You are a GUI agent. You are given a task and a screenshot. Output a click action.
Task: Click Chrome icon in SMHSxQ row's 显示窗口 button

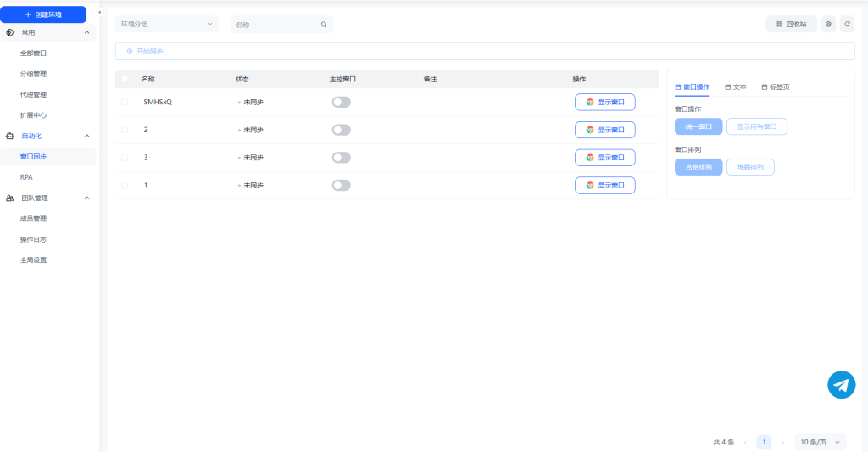pyautogui.click(x=590, y=102)
